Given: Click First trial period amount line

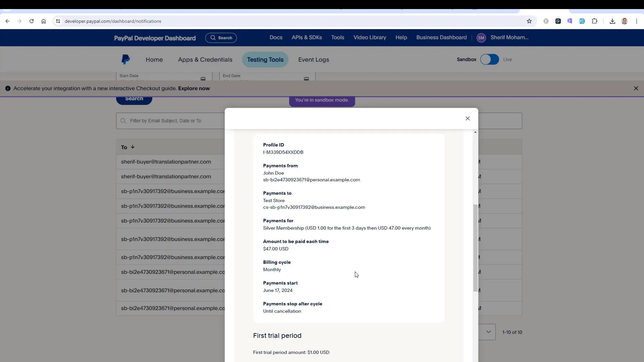Looking at the screenshot, I should (x=291, y=352).
